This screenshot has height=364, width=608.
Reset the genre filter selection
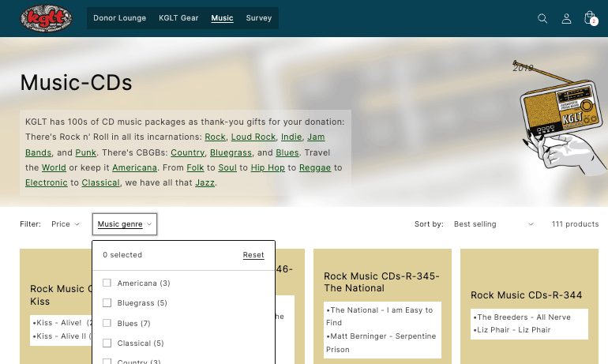253,255
